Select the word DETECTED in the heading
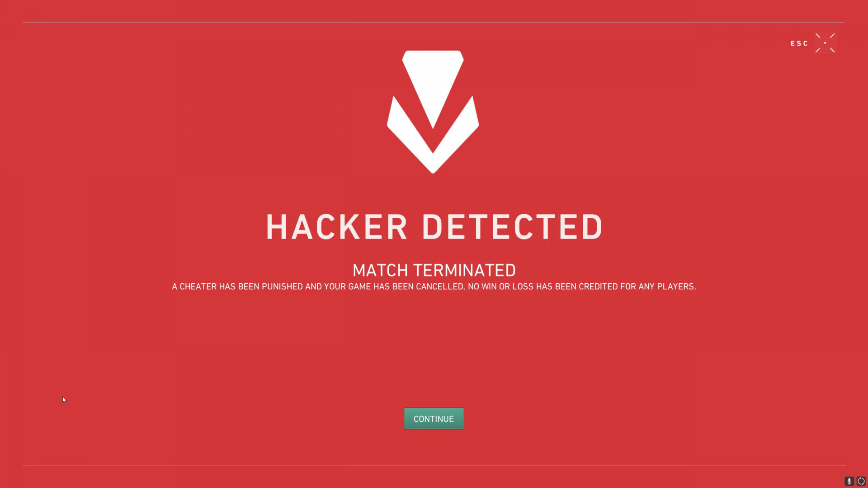This screenshot has height=488, width=868. 512,226
